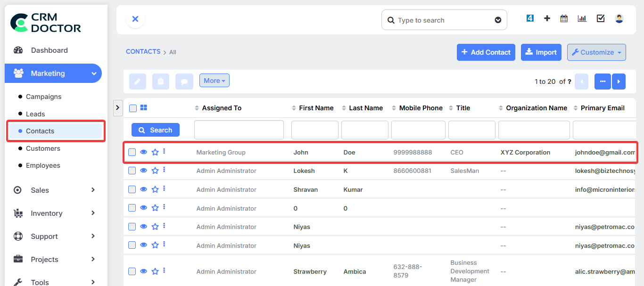Click the Add Contact button
This screenshot has width=644, height=286.
click(x=486, y=52)
